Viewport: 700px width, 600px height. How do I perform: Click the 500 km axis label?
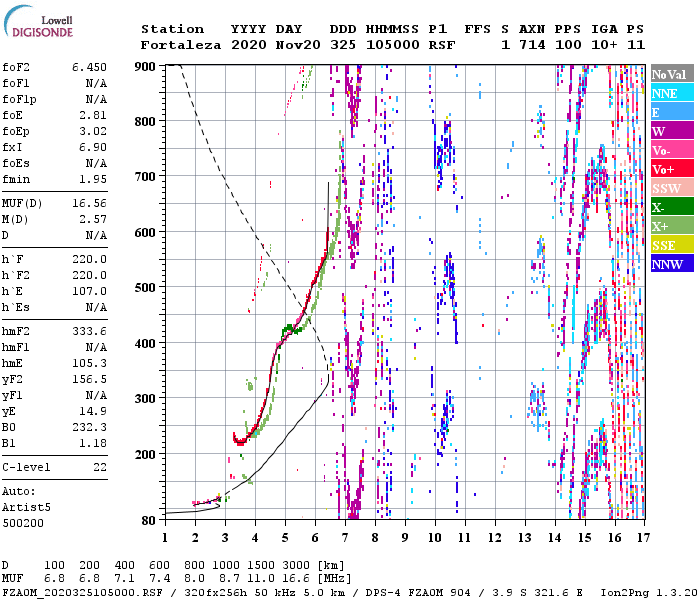tap(145, 288)
